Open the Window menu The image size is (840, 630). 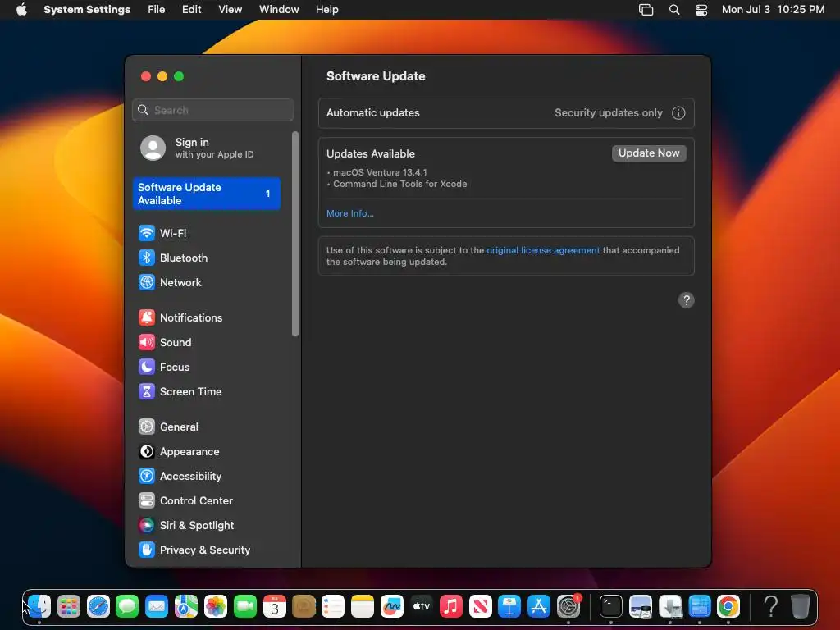click(x=279, y=10)
